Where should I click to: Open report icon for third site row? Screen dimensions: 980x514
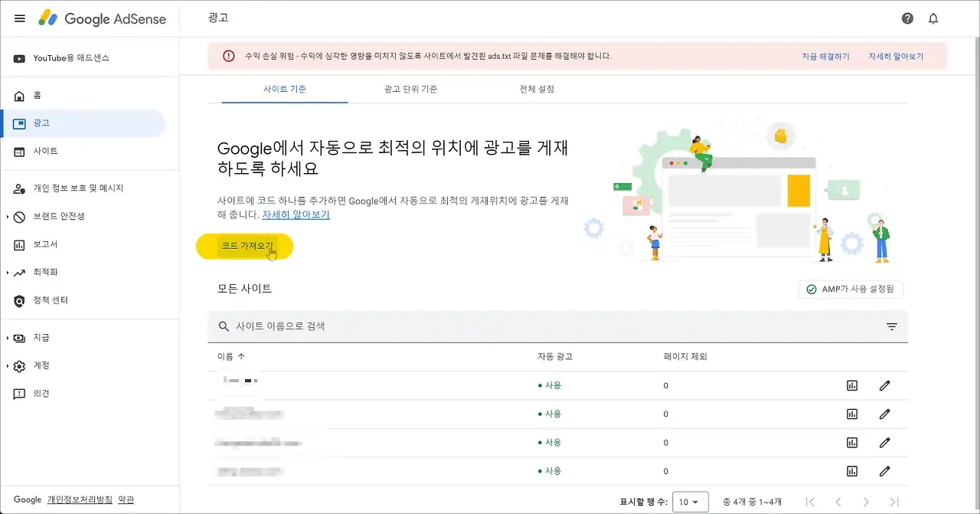pyautogui.click(x=852, y=442)
